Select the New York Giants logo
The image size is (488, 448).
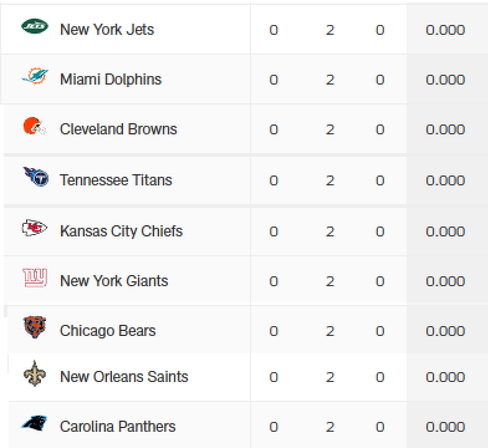(35, 278)
